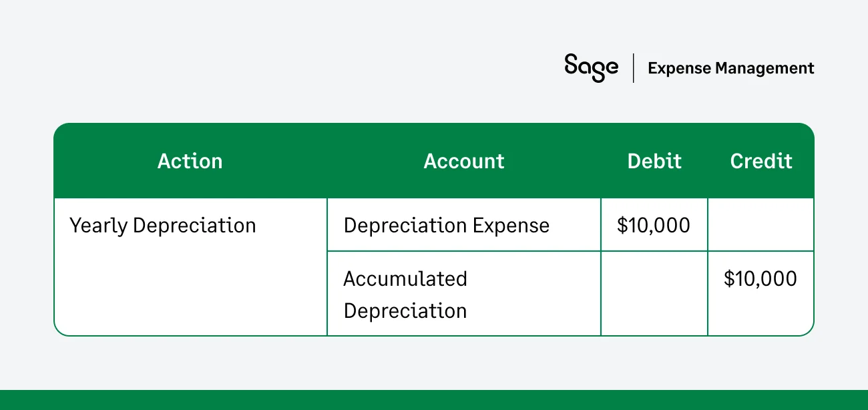Click the green footer bar
868x410 pixels.
click(434, 399)
